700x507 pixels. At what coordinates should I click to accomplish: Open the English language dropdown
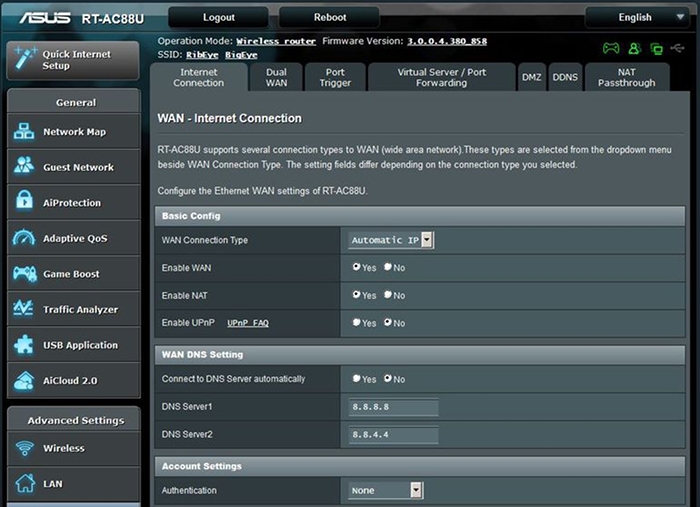640,17
